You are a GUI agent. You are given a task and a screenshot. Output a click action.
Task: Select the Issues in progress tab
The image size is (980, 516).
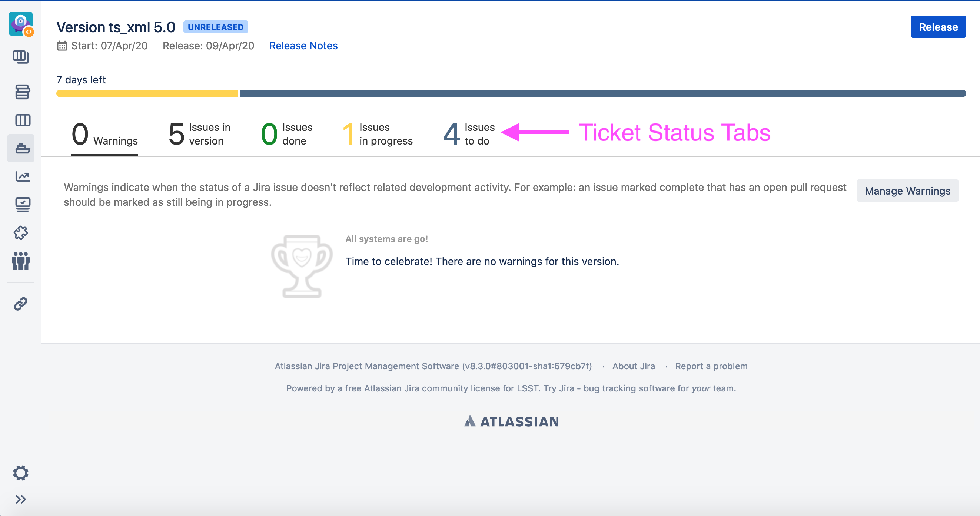coord(378,134)
